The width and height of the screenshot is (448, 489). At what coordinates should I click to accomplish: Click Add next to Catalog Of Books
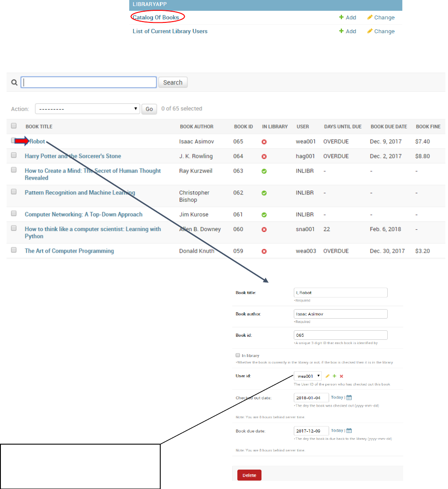347,17
